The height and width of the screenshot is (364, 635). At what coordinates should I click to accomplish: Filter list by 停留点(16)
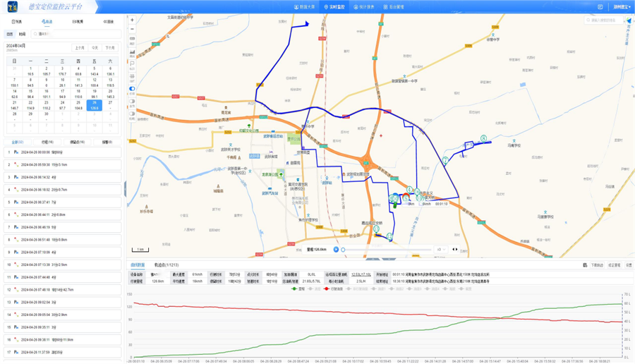78,142
